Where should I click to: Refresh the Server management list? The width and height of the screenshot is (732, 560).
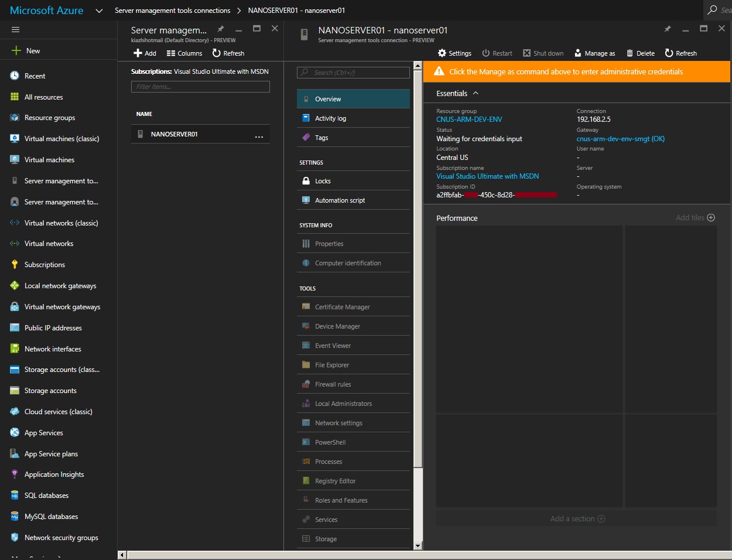point(228,53)
